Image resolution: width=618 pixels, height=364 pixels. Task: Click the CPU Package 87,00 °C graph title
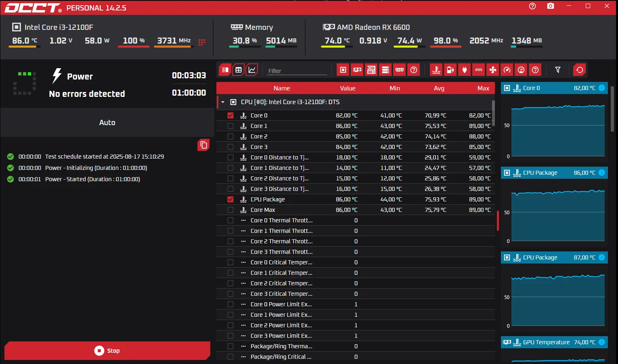pos(540,257)
